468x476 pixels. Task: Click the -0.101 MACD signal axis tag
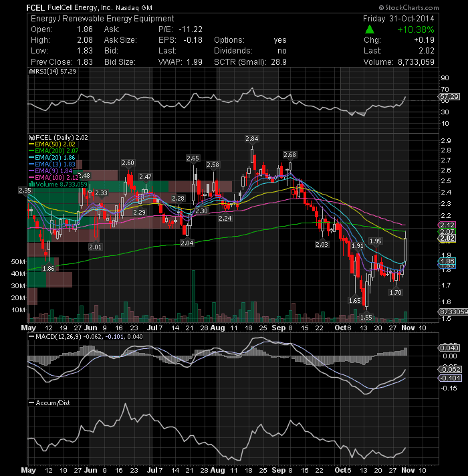click(450, 378)
